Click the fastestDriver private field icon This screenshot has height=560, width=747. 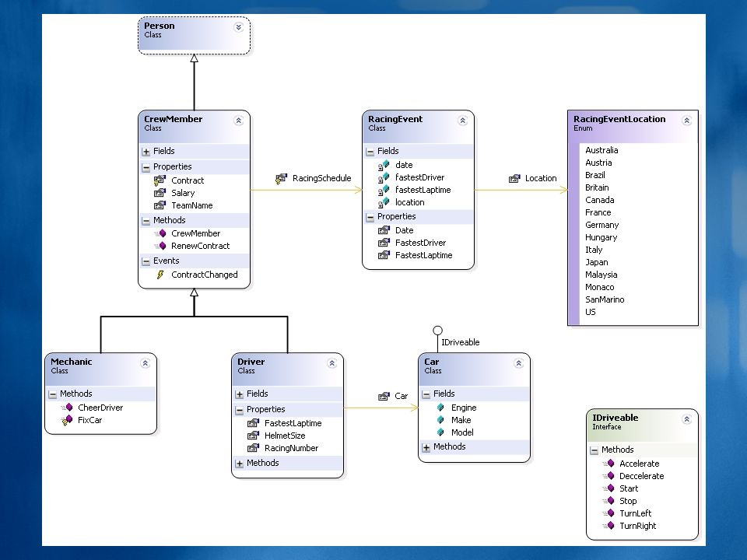pos(384,177)
